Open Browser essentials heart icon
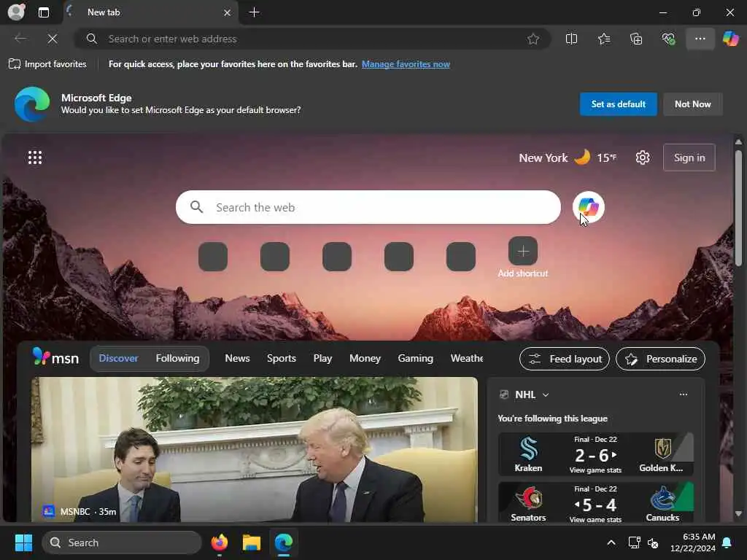747x560 pixels. click(x=668, y=39)
